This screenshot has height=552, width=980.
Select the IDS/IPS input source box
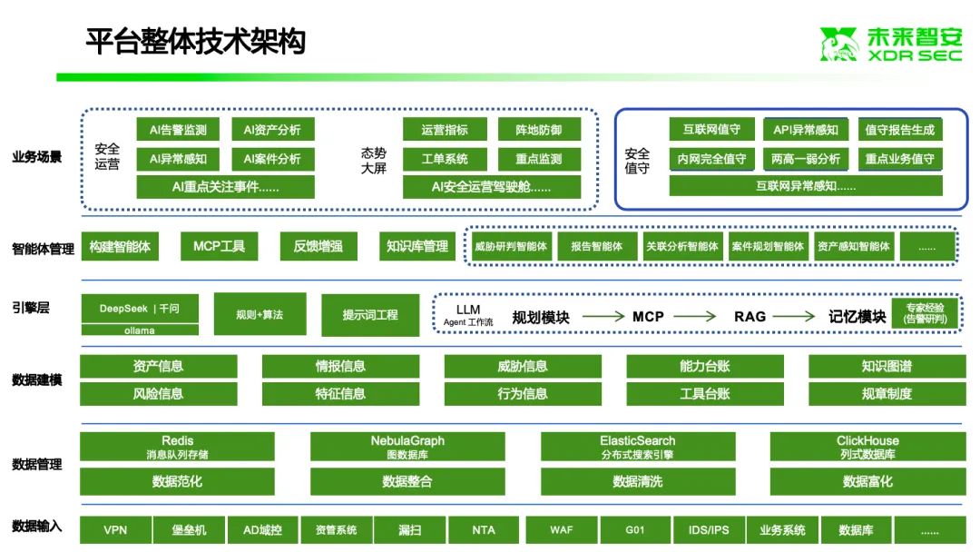pos(709,529)
